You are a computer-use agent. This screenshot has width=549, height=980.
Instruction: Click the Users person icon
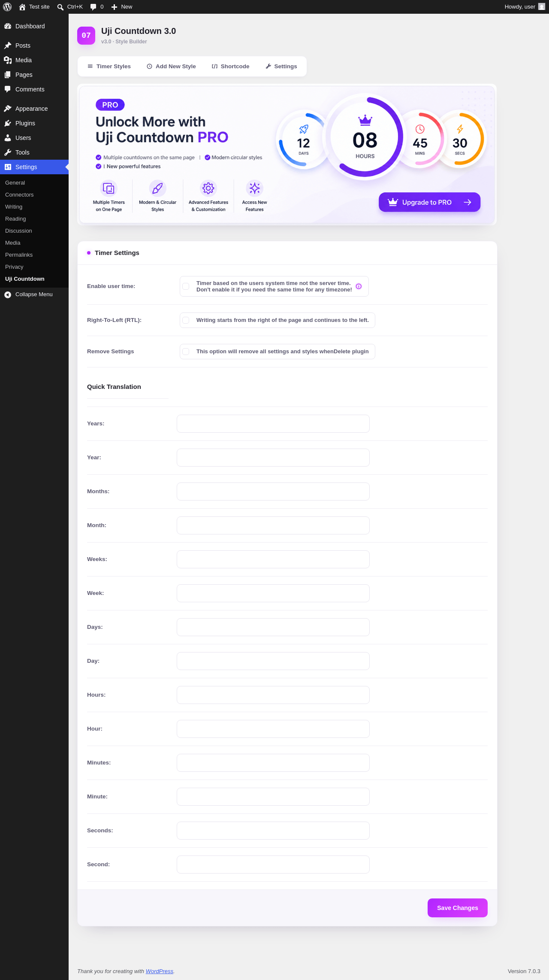8,138
